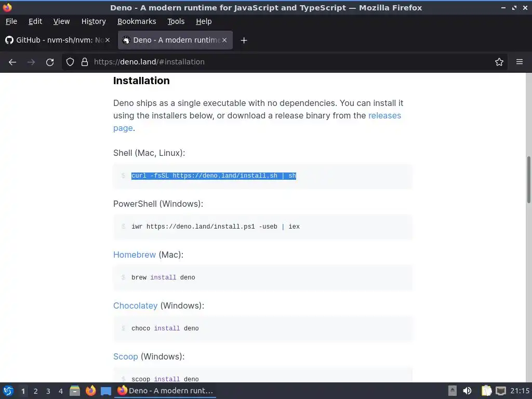
Task: Close the GitHub nvm-sh/nvm tab
Action: tap(108, 40)
